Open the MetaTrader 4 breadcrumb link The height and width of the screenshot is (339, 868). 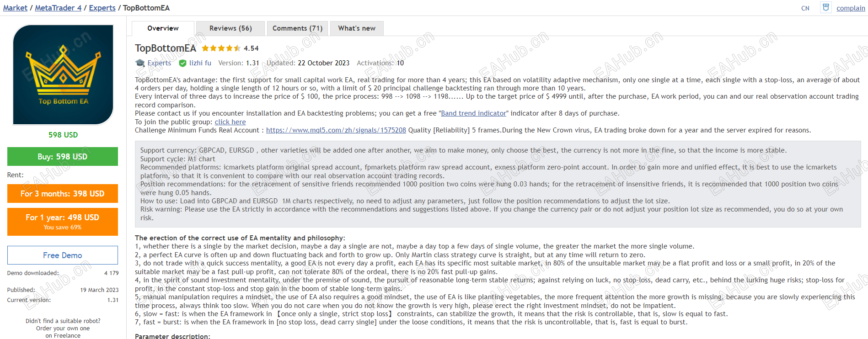pos(58,8)
